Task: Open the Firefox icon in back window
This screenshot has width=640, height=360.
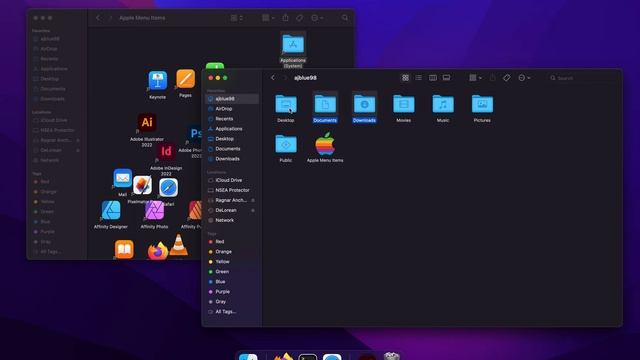Action: tap(158, 251)
